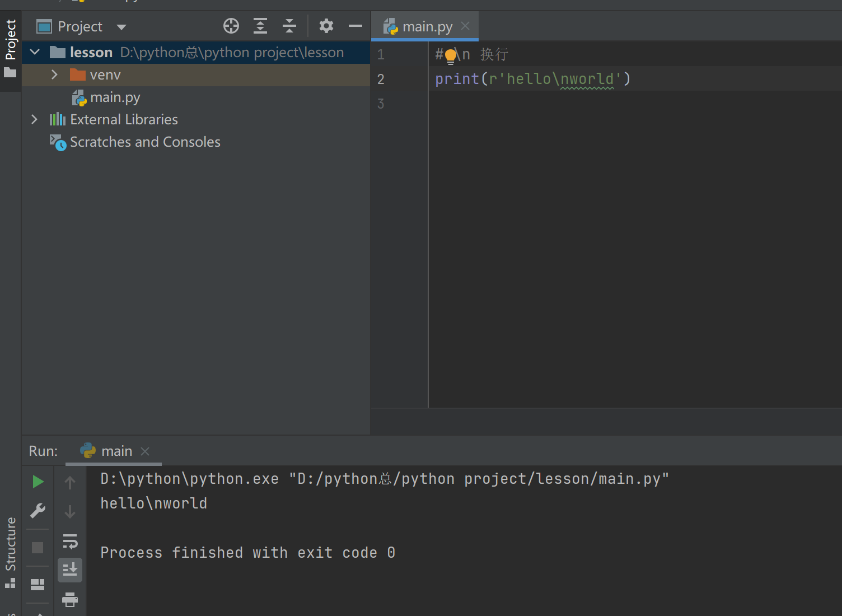Click the Select Opened File locate icon

[231, 26]
